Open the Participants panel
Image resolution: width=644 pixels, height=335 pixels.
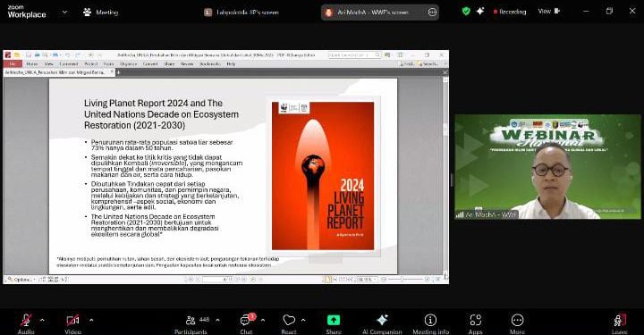[191, 324]
